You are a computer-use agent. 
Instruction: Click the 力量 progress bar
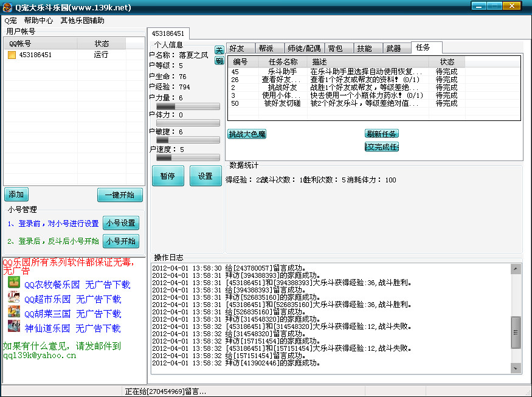point(188,106)
